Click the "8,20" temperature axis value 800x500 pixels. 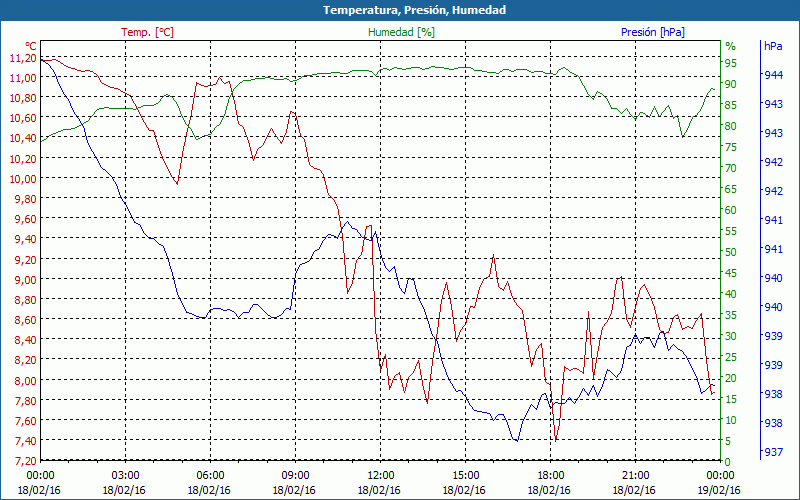(26, 360)
